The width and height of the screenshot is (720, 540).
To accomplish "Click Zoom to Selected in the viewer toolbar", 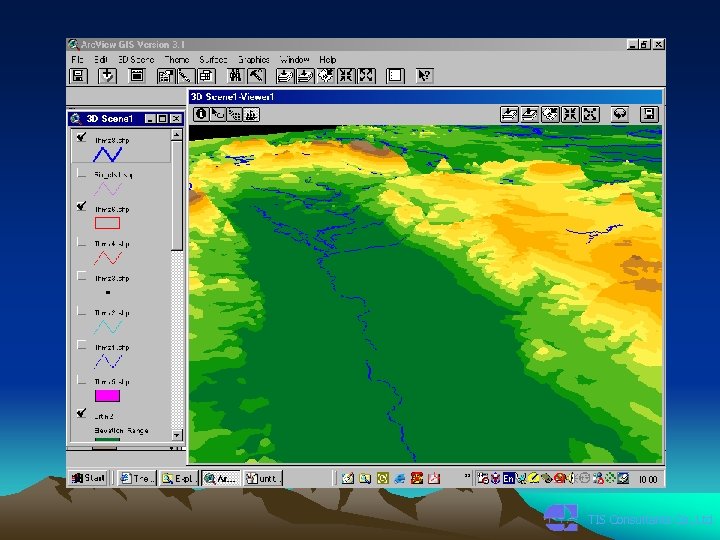I will 550,114.
